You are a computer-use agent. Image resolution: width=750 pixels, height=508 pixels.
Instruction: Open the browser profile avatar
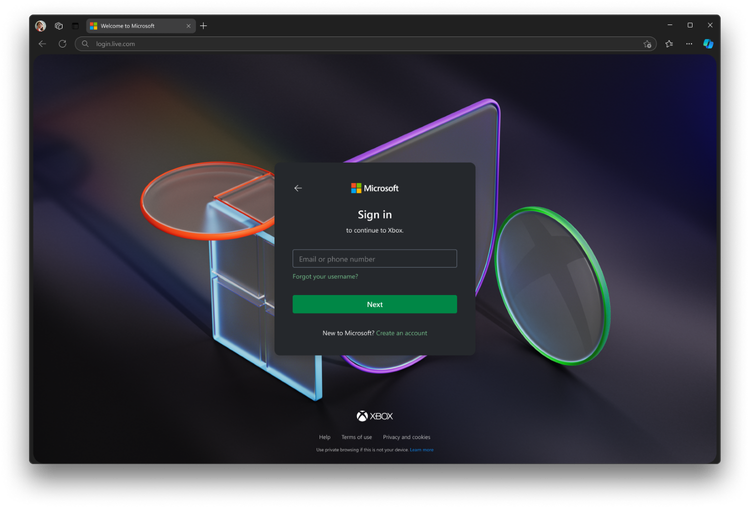(41, 26)
